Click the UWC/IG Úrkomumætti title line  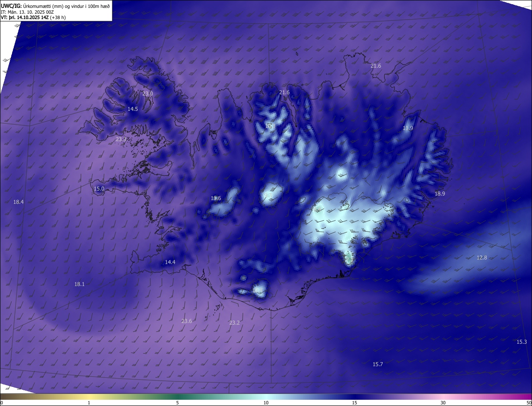pos(55,6)
